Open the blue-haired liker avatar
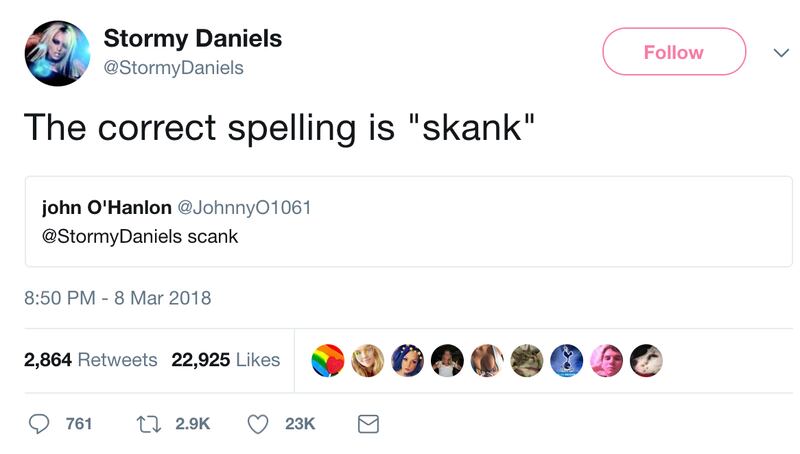 pyautogui.click(x=407, y=360)
